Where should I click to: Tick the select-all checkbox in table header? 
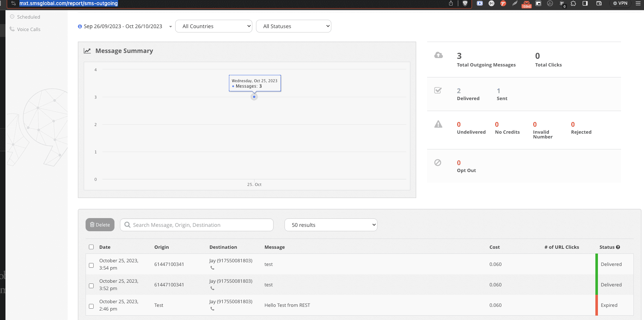(x=91, y=247)
